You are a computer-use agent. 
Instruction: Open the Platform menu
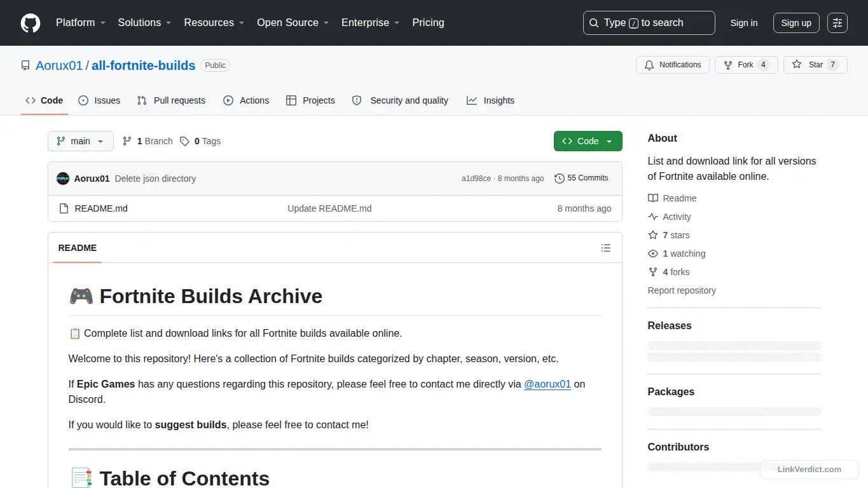81,22
